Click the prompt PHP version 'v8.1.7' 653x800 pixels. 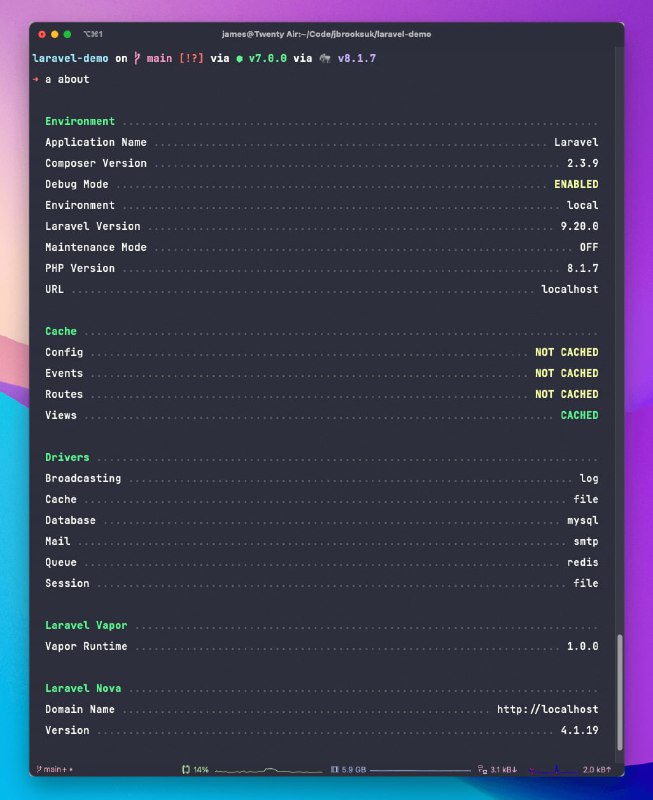click(x=357, y=58)
